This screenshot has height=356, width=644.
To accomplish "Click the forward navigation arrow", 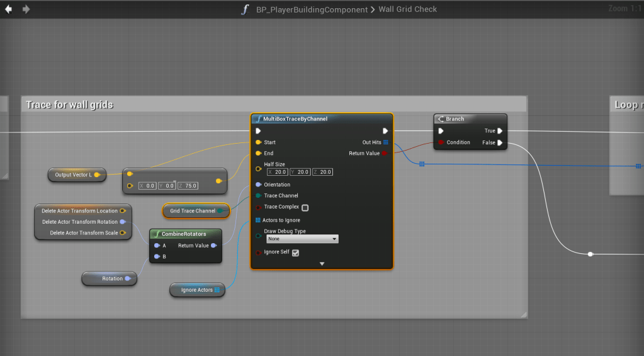I will (x=26, y=9).
